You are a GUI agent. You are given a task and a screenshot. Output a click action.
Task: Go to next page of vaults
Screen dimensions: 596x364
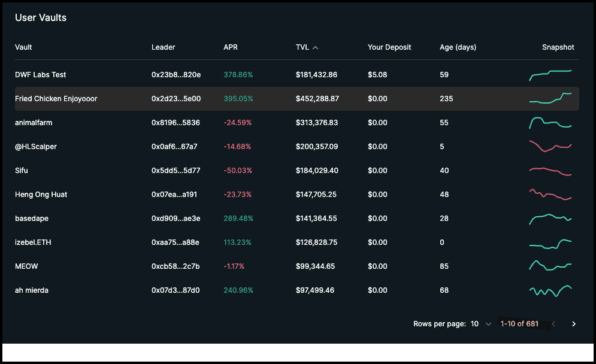coord(574,324)
